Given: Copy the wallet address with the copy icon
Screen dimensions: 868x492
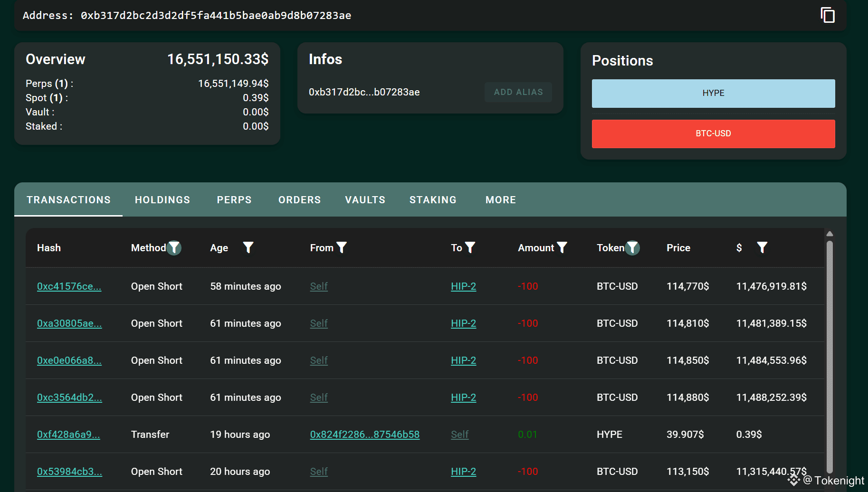Looking at the screenshot, I should [x=828, y=15].
